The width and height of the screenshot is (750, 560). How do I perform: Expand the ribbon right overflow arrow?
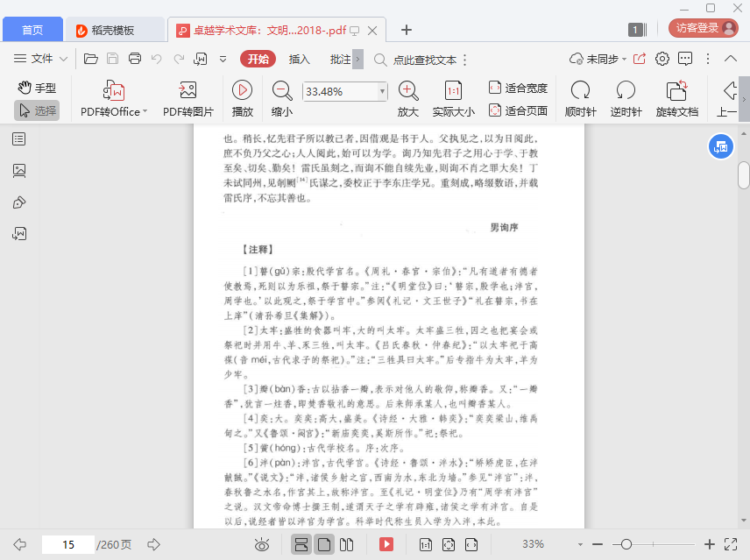744,99
